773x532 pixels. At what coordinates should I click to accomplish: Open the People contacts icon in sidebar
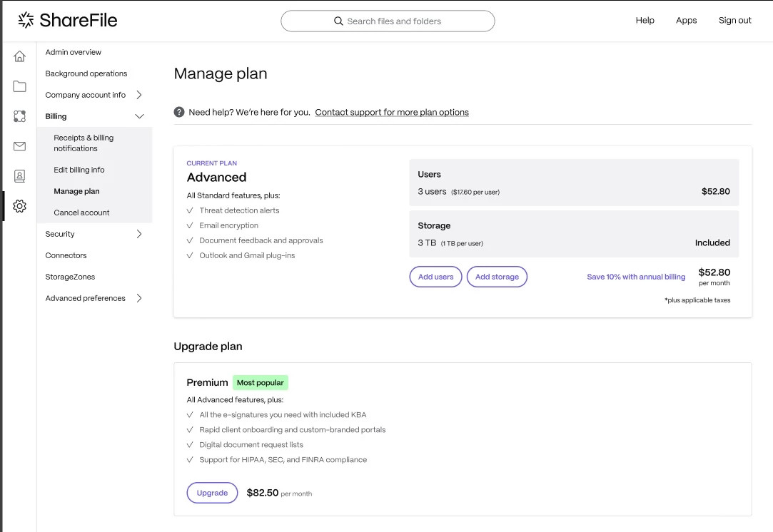(20, 176)
